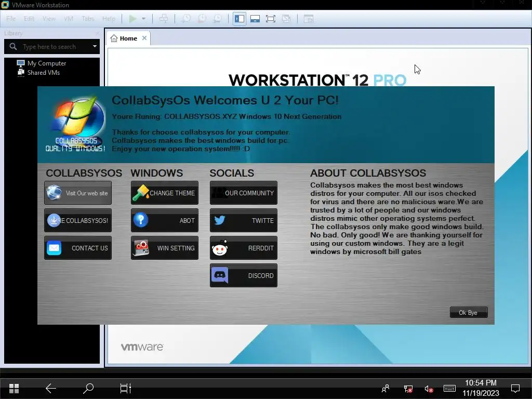The image size is (532, 399).
Task: Click the Reddit alien icon
Action: tap(220, 248)
